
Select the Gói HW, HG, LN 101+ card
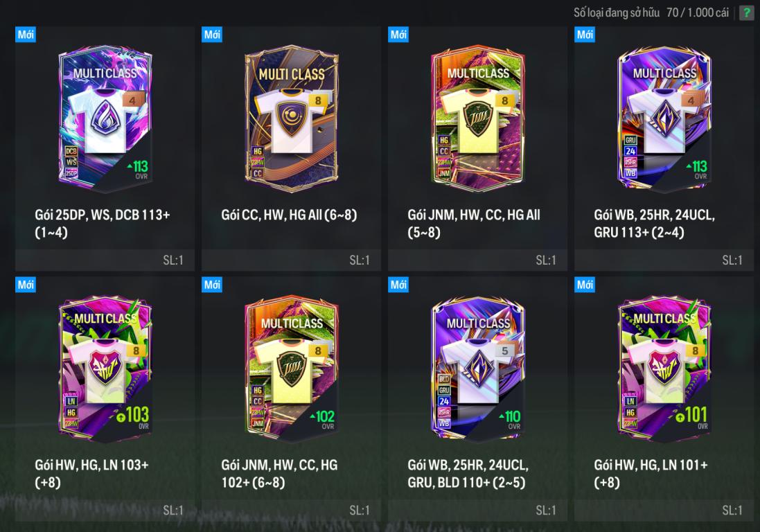(x=664, y=399)
